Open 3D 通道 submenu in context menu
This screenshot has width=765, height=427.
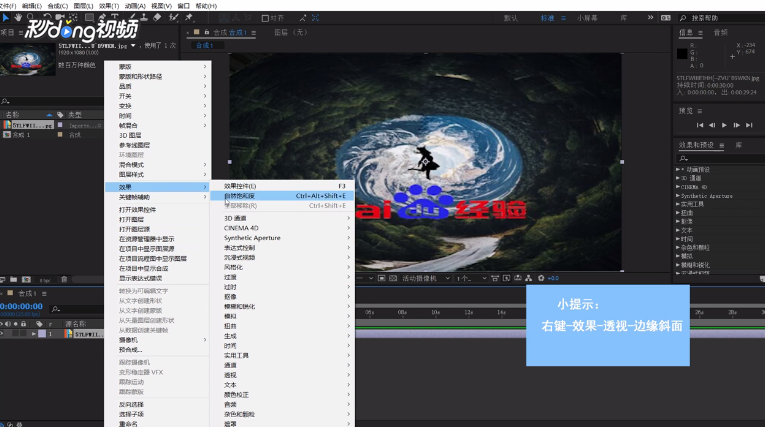(282, 218)
